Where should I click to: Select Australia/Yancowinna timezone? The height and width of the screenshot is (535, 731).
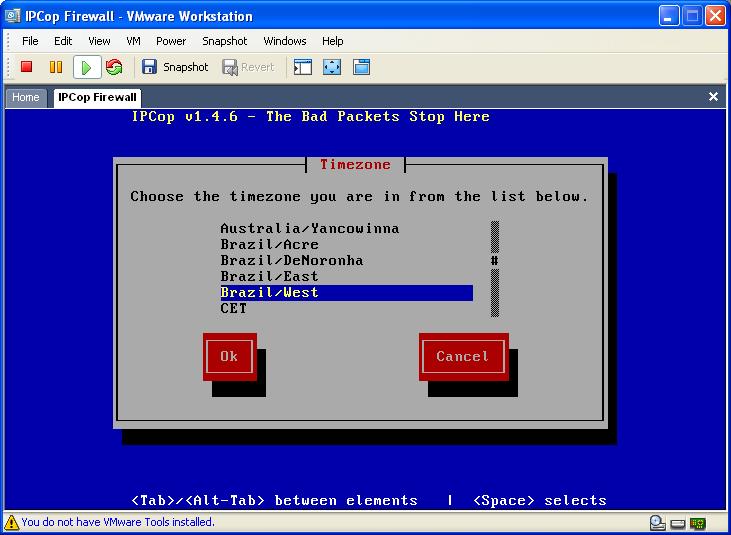point(347,228)
